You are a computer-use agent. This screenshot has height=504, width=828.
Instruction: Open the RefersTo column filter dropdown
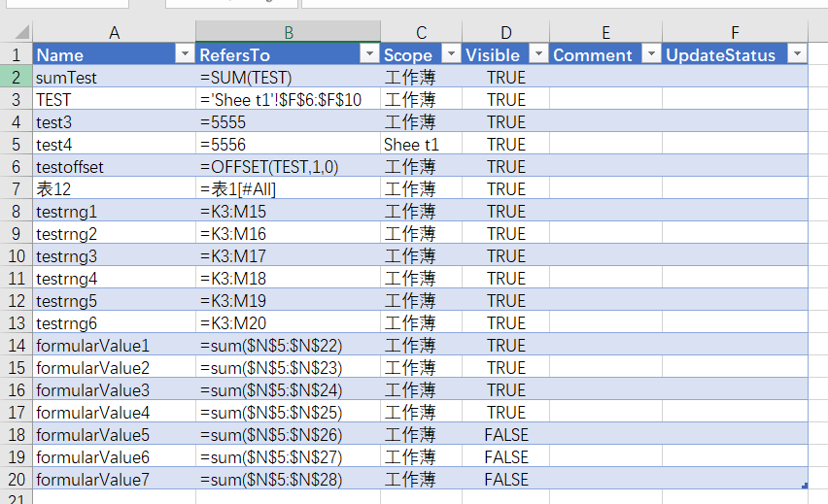[x=369, y=53]
